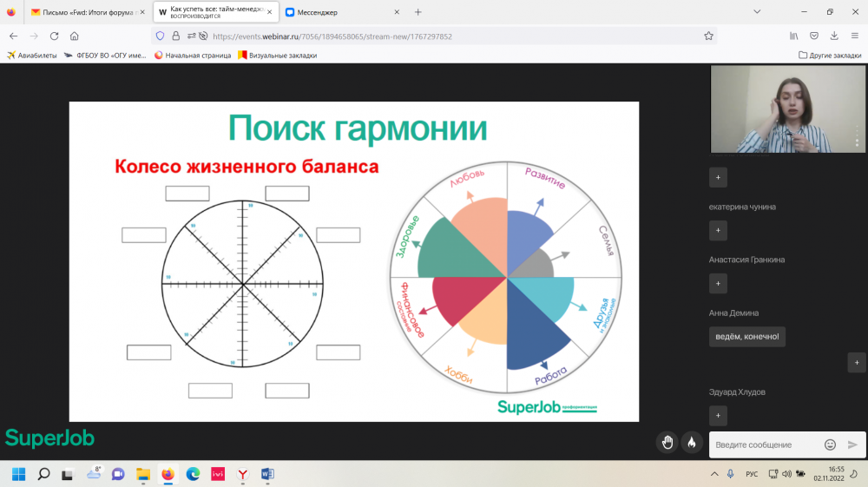Toggle microphone icon in system tray
Screen dimensions: 868x487
[x=730, y=474]
